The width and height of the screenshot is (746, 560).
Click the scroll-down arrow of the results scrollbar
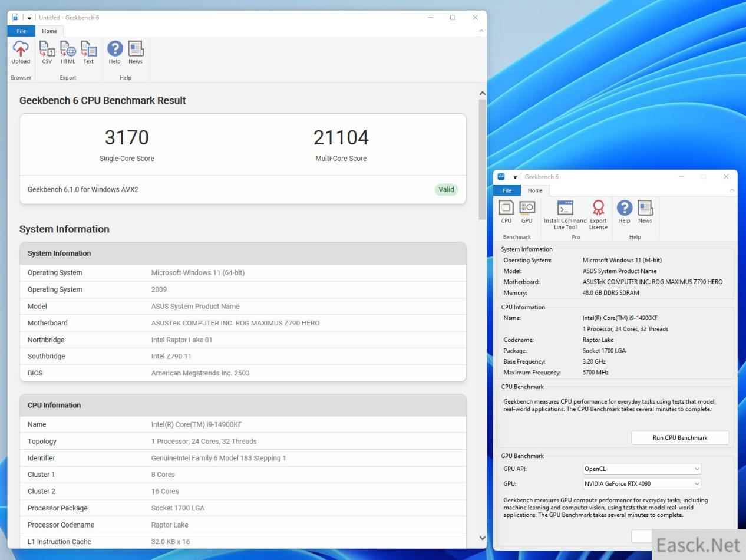[x=483, y=538]
